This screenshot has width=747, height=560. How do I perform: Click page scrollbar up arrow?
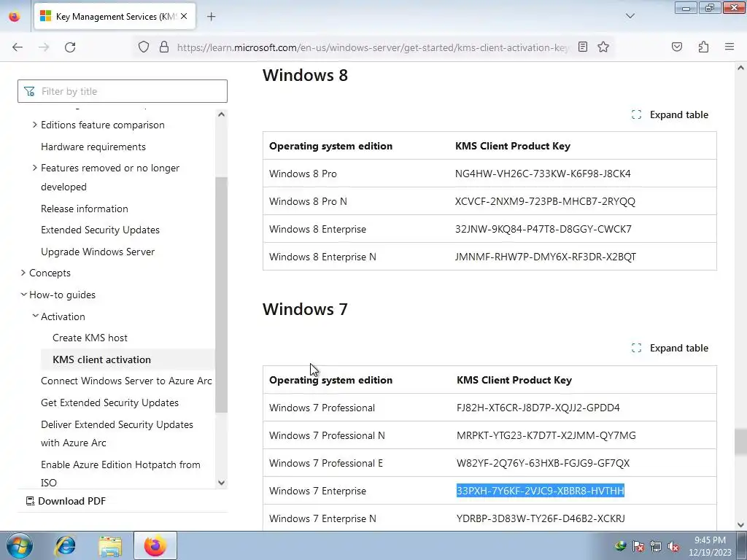pyautogui.click(x=740, y=68)
